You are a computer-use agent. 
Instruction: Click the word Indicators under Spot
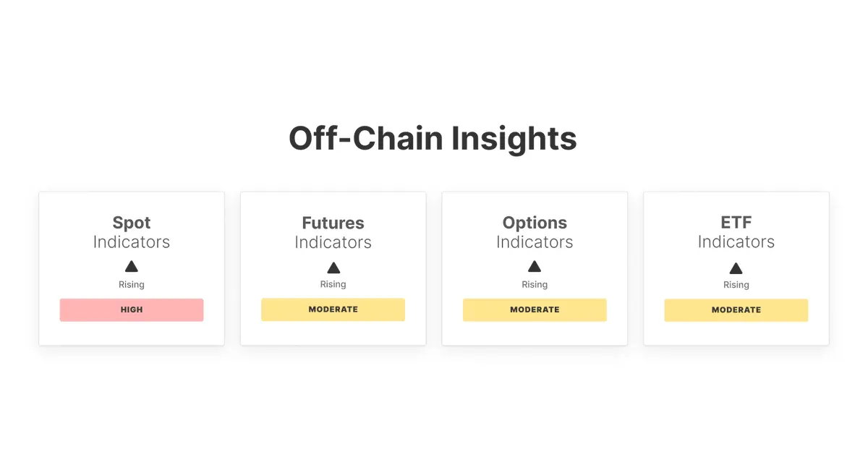click(132, 242)
